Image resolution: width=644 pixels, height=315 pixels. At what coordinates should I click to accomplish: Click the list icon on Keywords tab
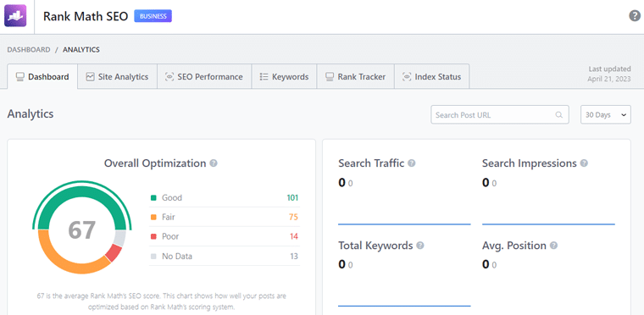(x=264, y=77)
